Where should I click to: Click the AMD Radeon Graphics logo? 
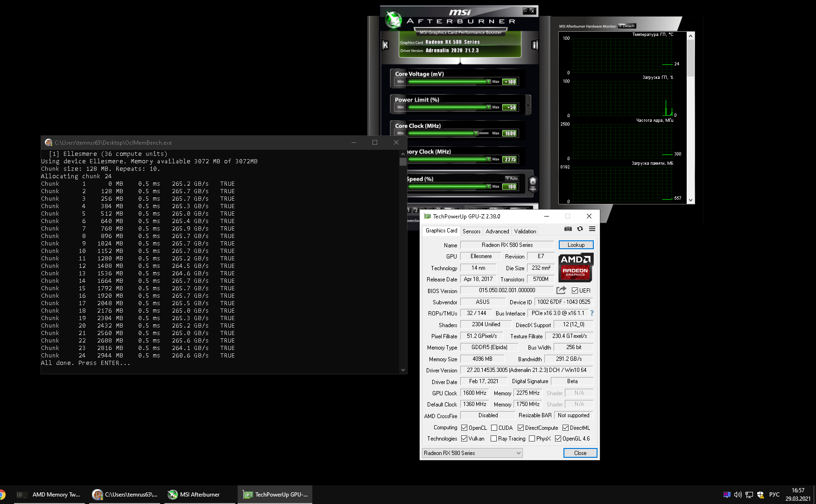576,267
